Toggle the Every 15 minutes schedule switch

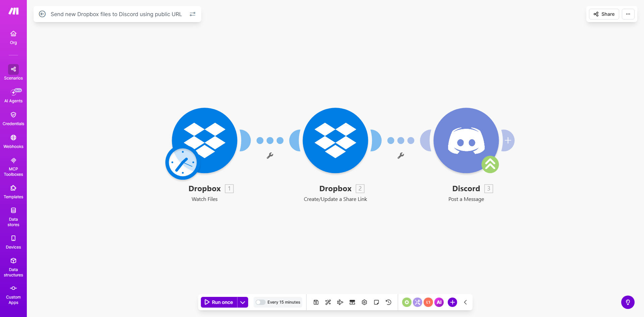pos(260,302)
